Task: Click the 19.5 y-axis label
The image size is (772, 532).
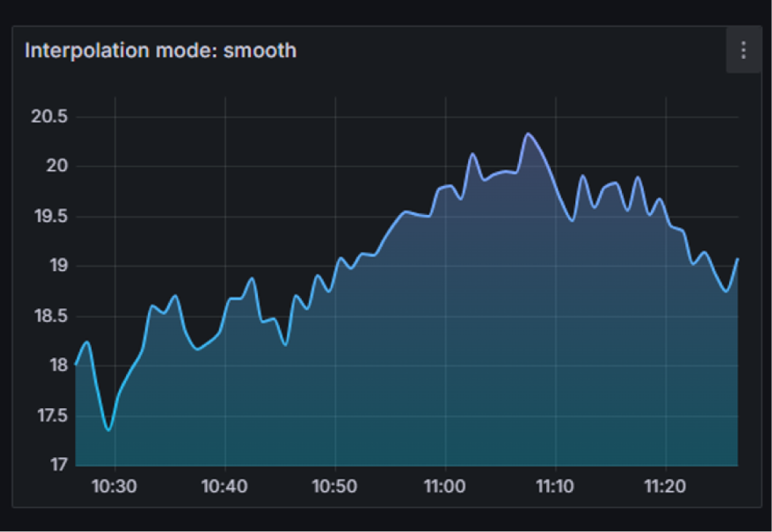Action: pos(49,216)
